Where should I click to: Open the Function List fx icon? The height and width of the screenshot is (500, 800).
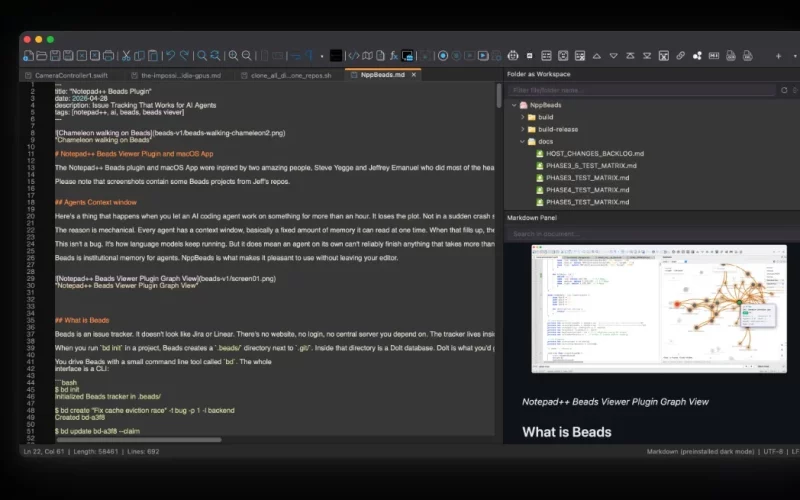393,56
